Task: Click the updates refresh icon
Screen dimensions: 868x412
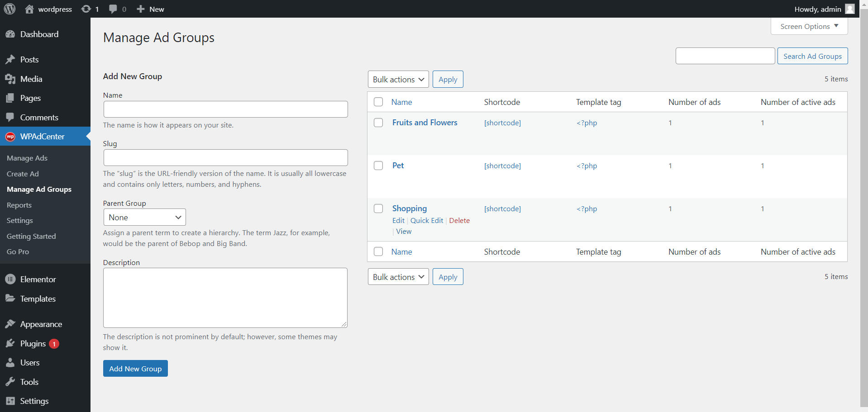Action: click(86, 9)
